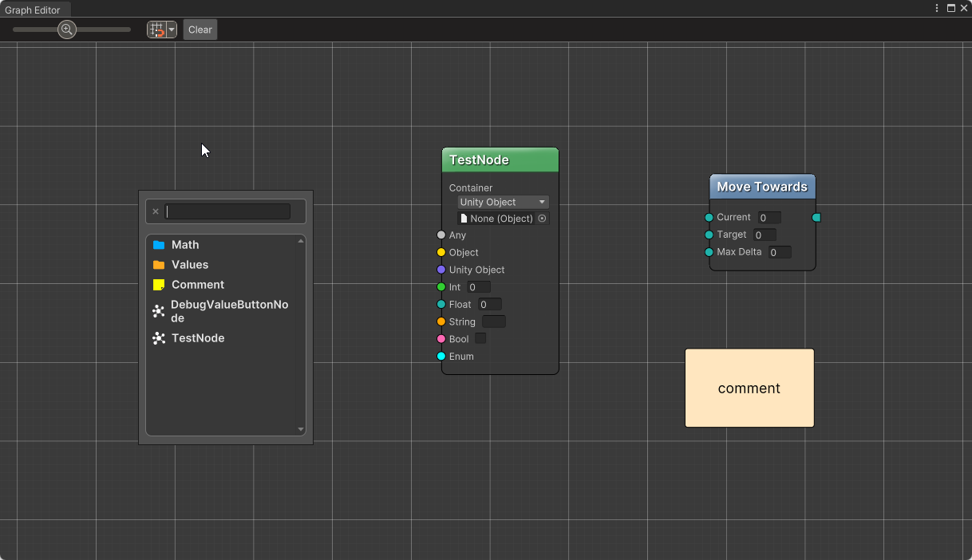The height and width of the screenshot is (560, 972).
Task: Focus the node search text field
Action: (227, 211)
